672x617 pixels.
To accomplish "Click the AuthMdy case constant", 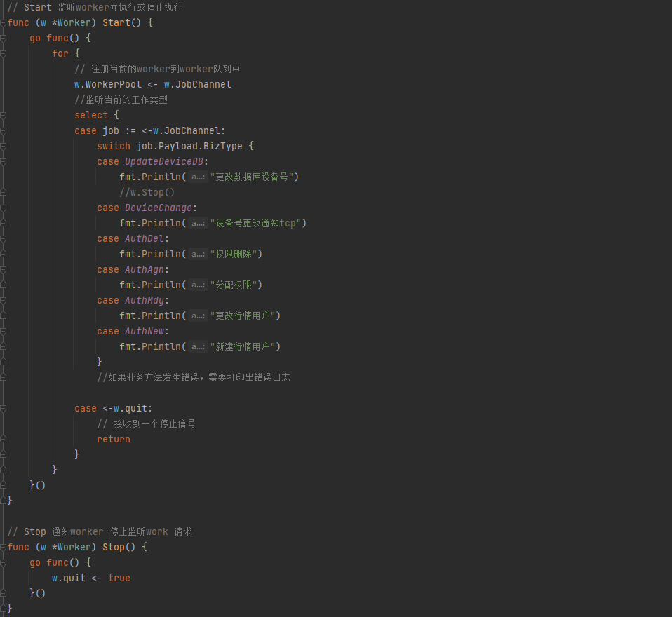I will click(145, 301).
